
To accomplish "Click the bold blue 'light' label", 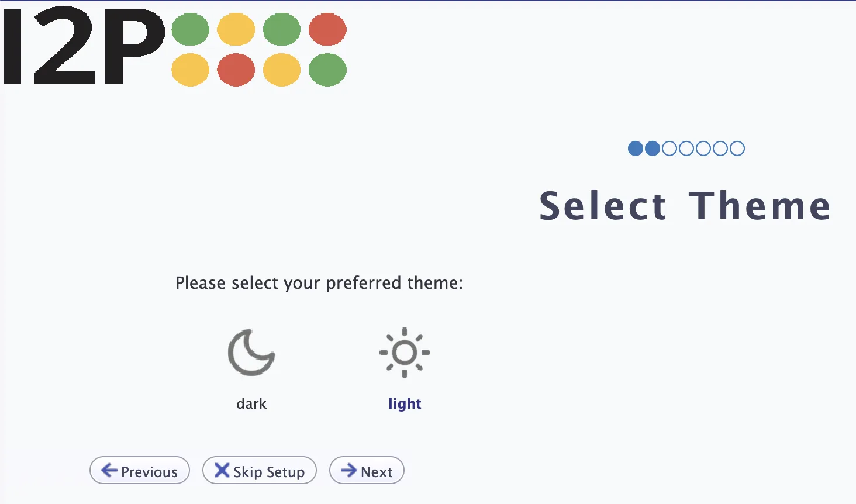I will click(404, 403).
